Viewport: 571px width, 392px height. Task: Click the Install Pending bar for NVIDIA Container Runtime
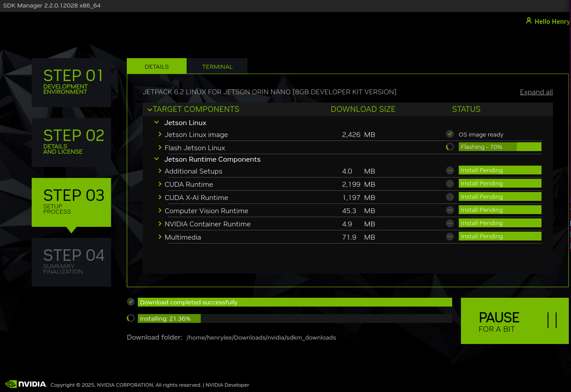click(x=500, y=223)
